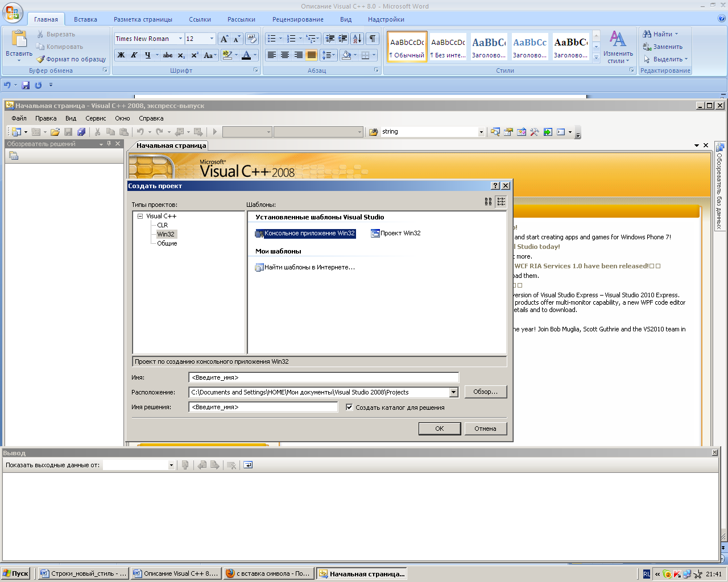The image size is (728, 582).
Task: Select the Обычный style thumbnail
Action: click(x=407, y=47)
